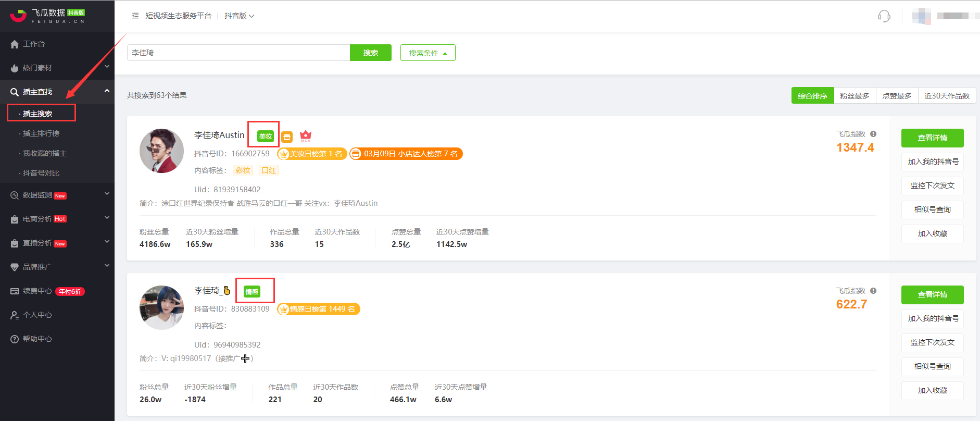980x421 pixels.
Task: Click the help center question icon
Action: pos(15,339)
